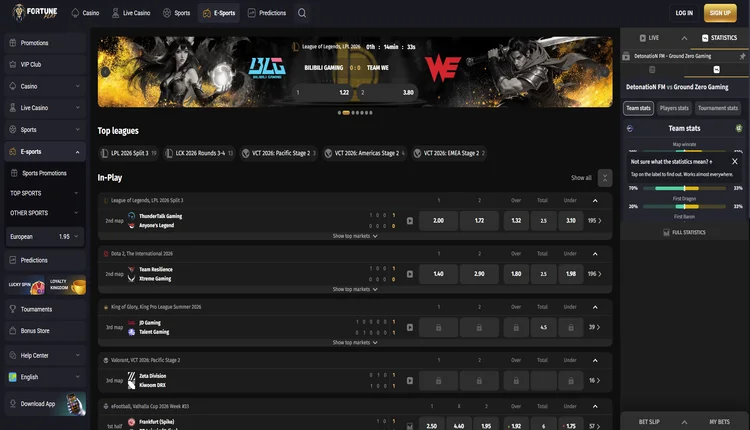This screenshot has width=750, height=430.
Task: Open live stream icon for Team Resilience match
Action: coord(410,274)
